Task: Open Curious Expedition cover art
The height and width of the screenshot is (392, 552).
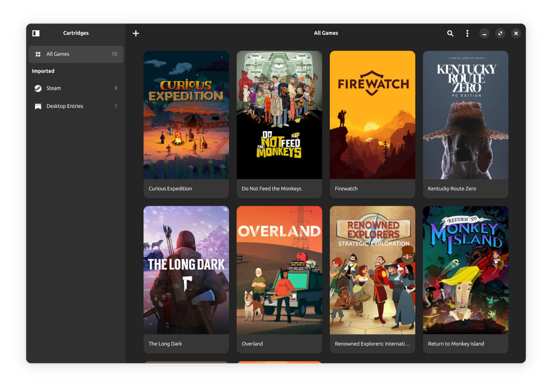Action: tap(186, 115)
